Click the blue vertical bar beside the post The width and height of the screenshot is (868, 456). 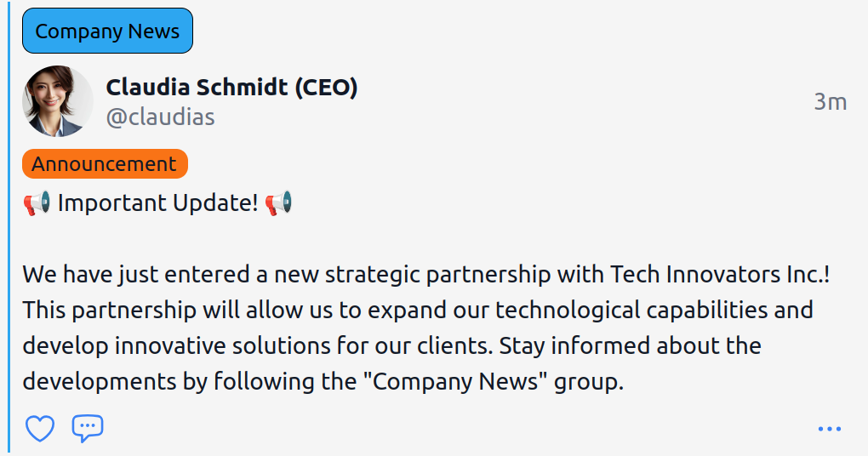tap(9, 228)
